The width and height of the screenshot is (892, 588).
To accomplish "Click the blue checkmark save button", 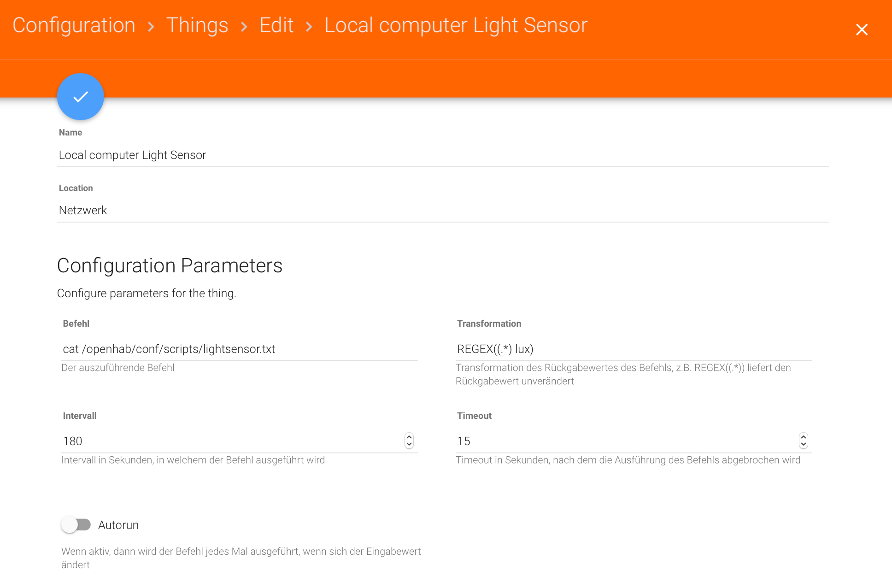I will pyautogui.click(x=81, y=97).
